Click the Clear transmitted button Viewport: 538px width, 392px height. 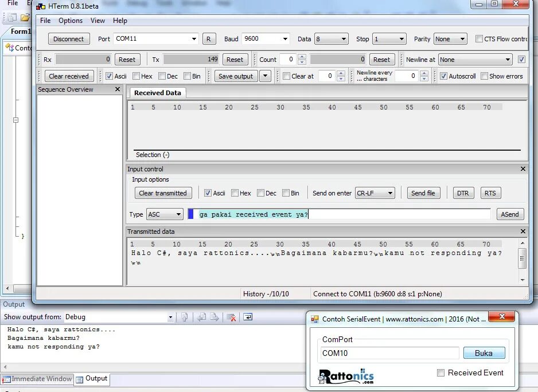coord(163,193)
